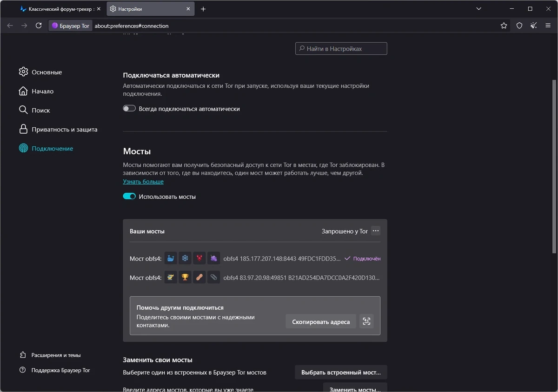Click the Подключаться автоматически heading

point(171,75)
